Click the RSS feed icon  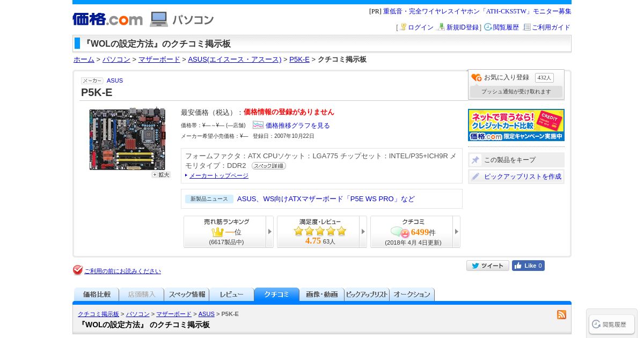pos(561,314)
